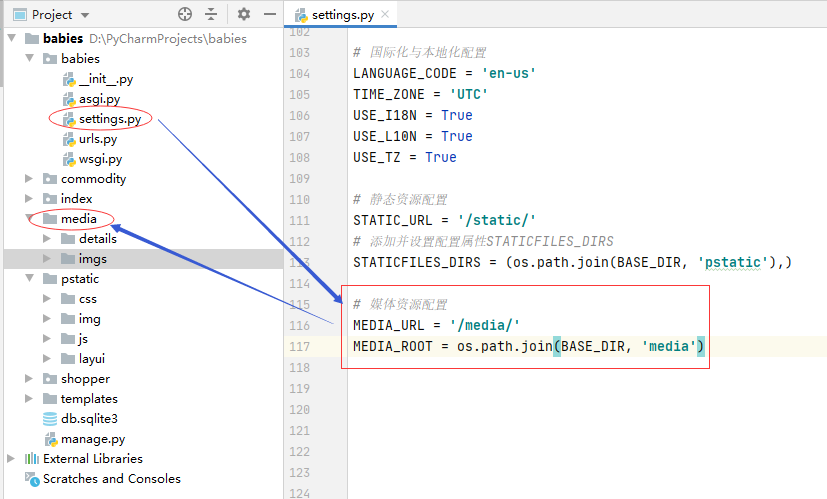Click the Python file icon beside wsgi.py

pyautogui.click(x=69, y=160)
